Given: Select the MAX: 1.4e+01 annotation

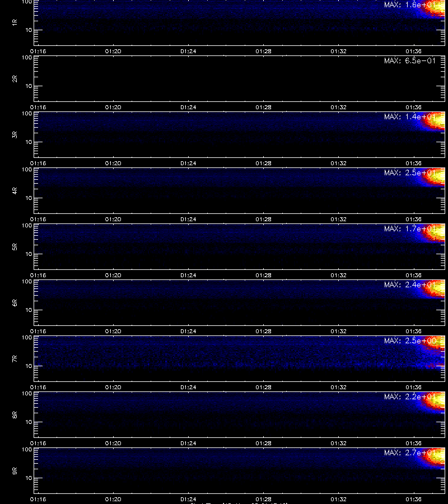Looking at the screenshot, I should [x=410, y=116].
